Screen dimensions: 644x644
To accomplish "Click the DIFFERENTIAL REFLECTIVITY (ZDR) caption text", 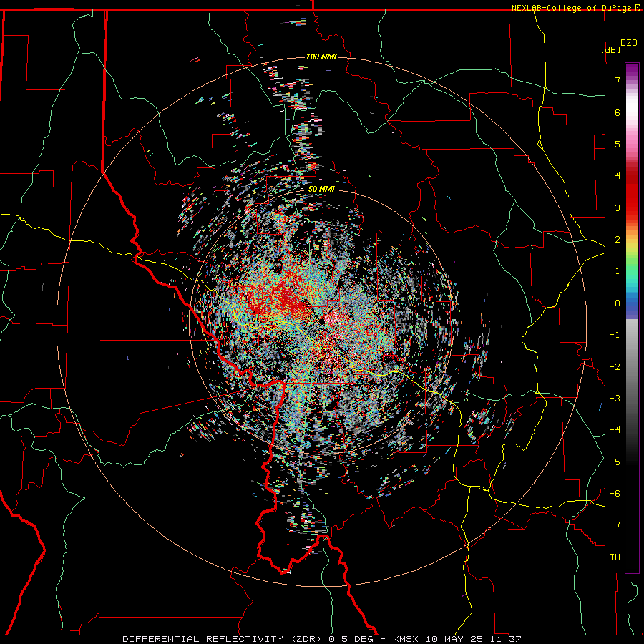I will click(222, 639).
